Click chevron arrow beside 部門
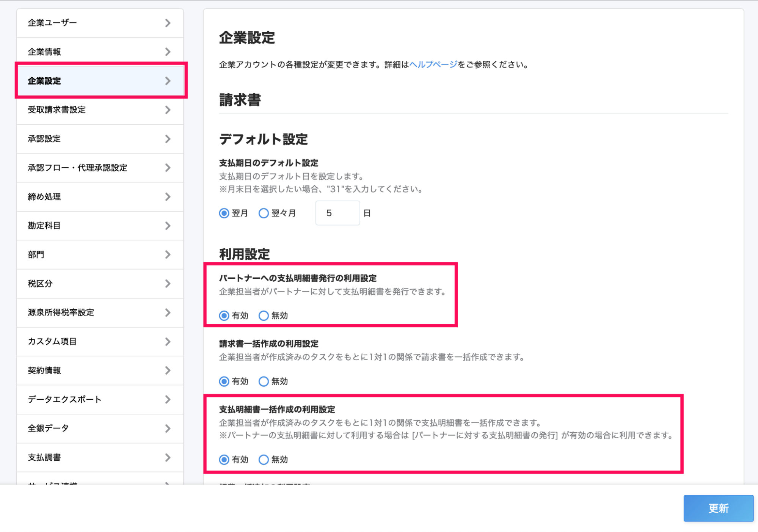The height and width of the screenshot is (532, 758). click(x=168, y=254)
